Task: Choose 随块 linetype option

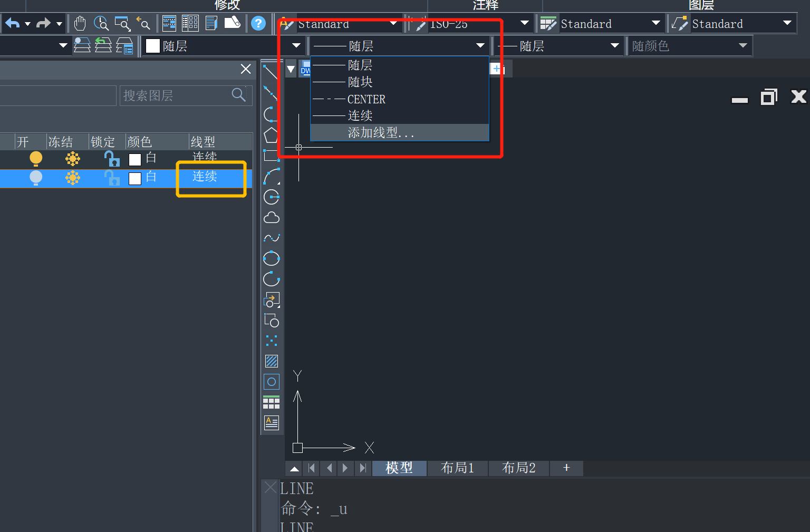Action: 400,82
